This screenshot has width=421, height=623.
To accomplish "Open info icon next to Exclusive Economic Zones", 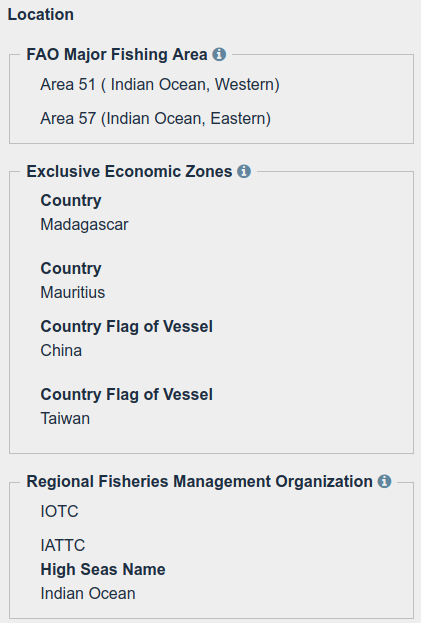I will [x=244, y=171].
